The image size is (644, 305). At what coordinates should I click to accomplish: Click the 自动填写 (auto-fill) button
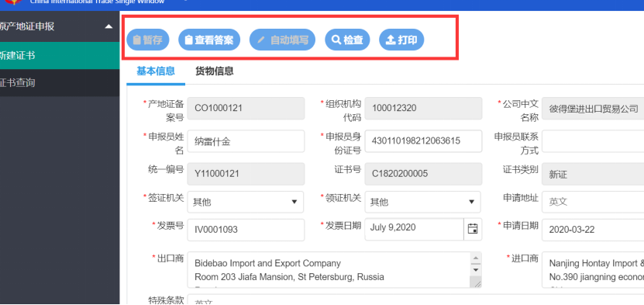click(282, 40)
